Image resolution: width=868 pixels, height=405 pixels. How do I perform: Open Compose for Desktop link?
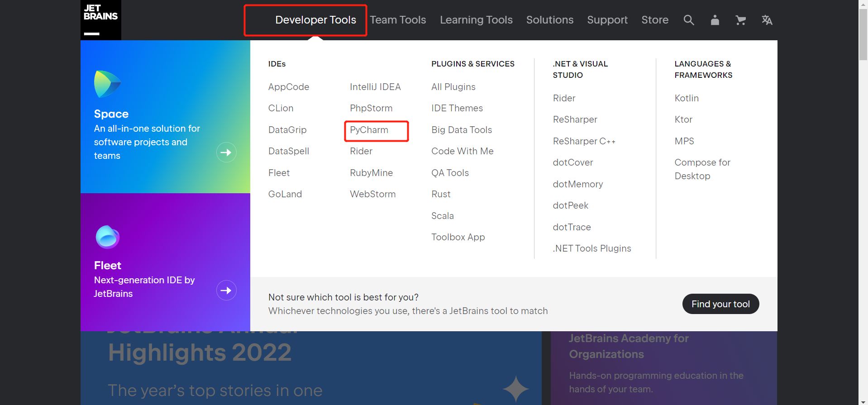point(702,169)
